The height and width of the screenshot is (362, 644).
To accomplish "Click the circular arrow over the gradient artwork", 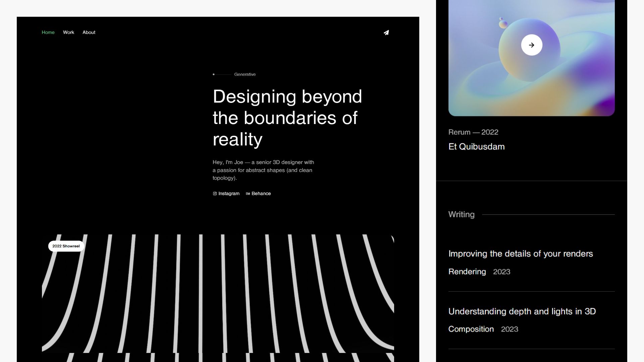I will tap(531, 45).
